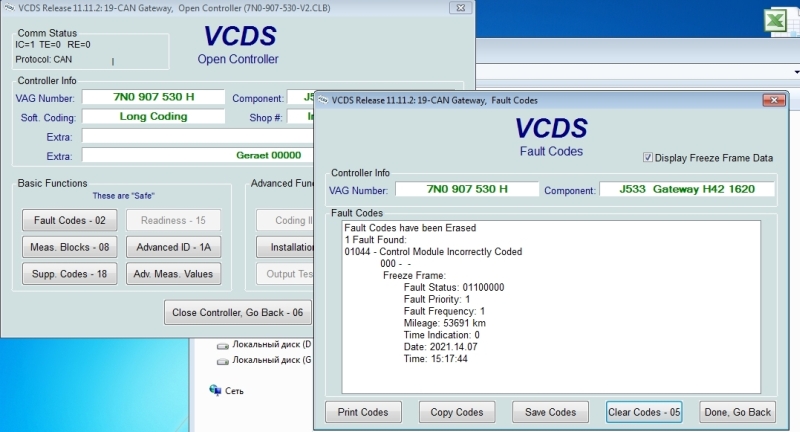The height and width of the screenshot is (432, 800).
Task: Click Clear Codes - 05 button
Action: click(644, 412)
